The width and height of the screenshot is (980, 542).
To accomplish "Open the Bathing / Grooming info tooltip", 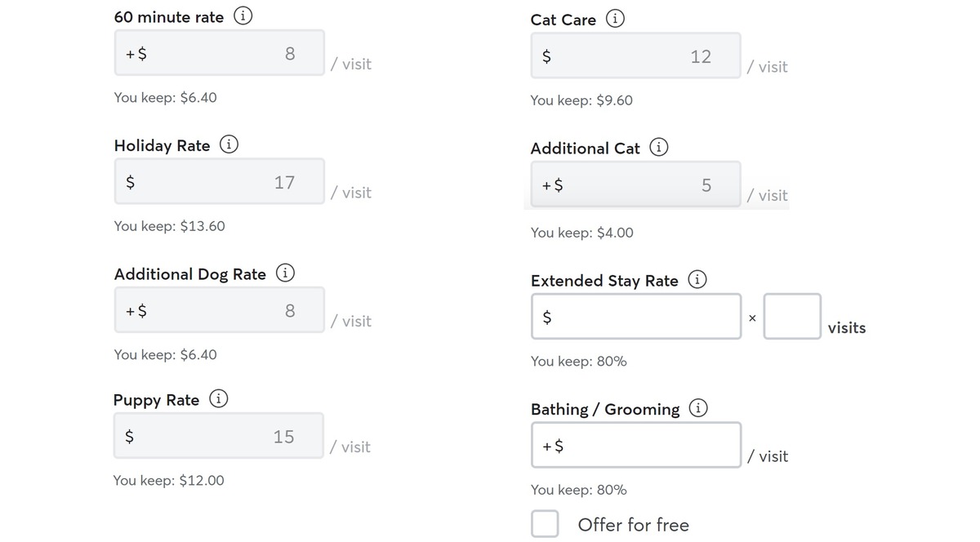I will 699,407.
